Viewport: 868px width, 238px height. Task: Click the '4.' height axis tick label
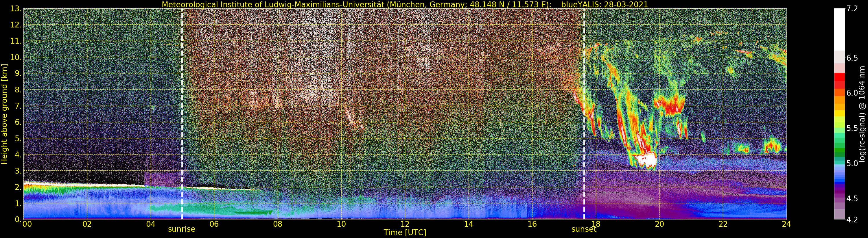point(18,155)
